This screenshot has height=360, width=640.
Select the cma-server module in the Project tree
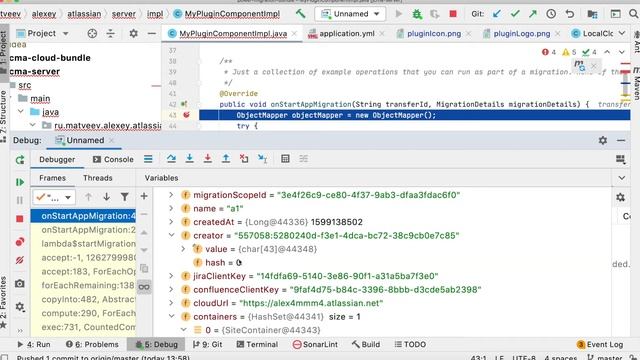pyautogui.click(x=35, y=71)
